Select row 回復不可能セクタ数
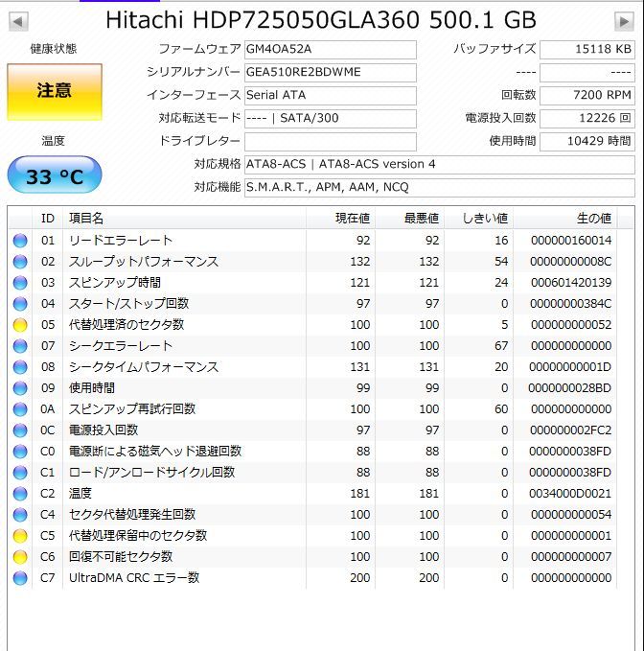Image resolution: width=644 pixels, height=651 pixels. point(312,558)
